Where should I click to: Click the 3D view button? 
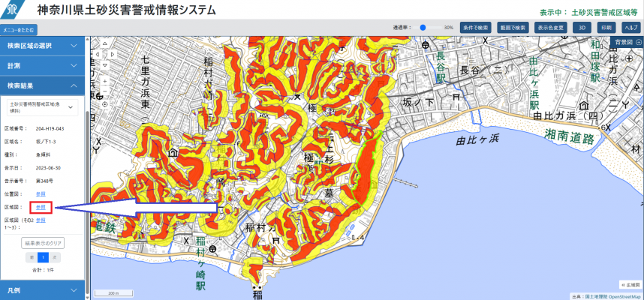pos(582,27)
